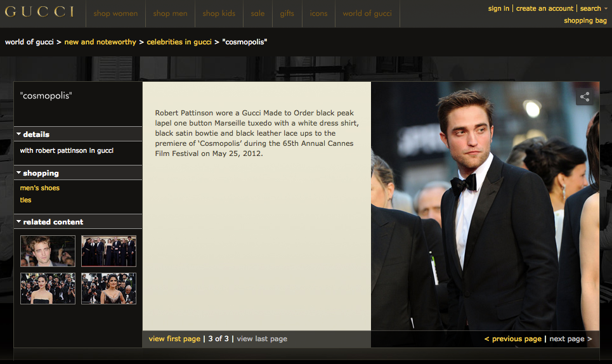Collapse the related content section triangle
612x364 pixels.
pyautogui.click(x=18, y=221)
